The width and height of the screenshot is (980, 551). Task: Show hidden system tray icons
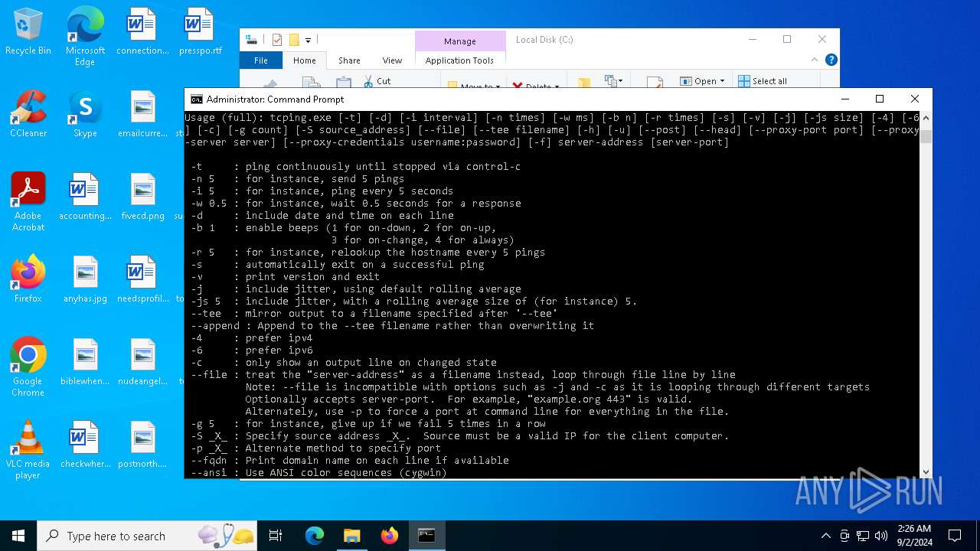coord(826,536)
